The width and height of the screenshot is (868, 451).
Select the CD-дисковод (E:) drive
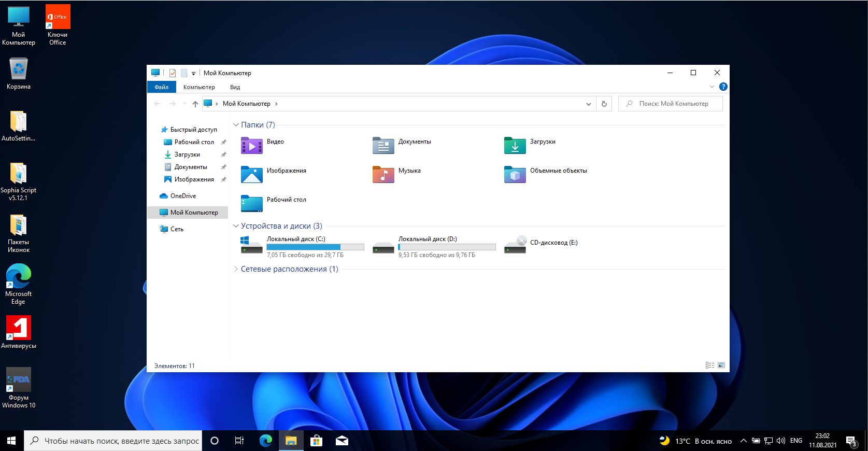(553, 243)
